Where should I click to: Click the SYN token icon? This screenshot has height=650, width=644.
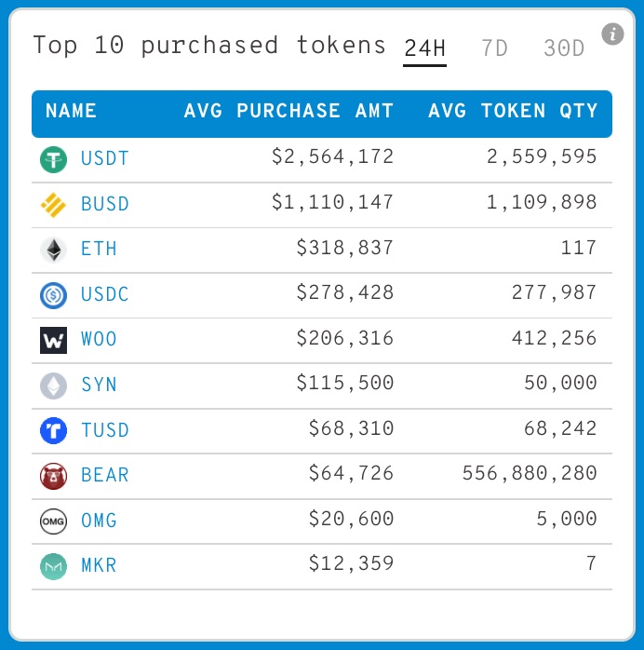pos(54,386)
